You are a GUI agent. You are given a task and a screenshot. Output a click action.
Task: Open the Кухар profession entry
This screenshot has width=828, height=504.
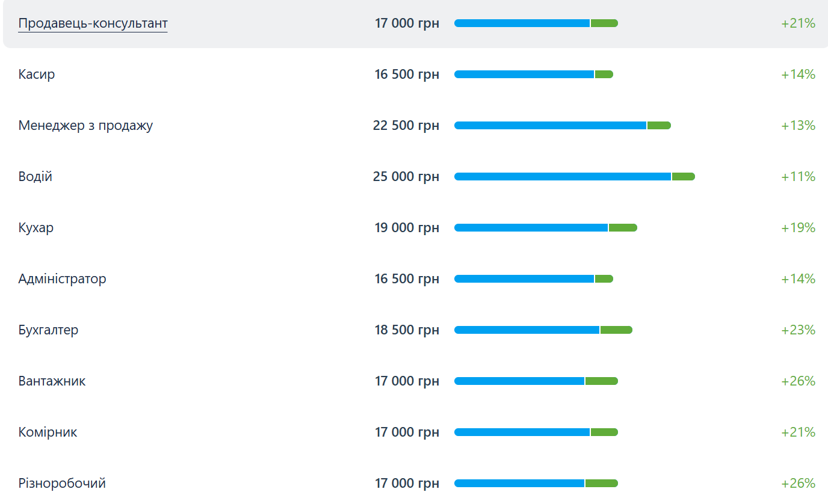(36, 228)
